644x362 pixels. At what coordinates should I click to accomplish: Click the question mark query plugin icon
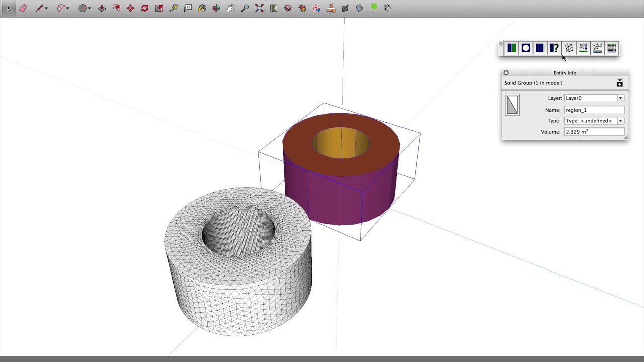pos(554,48)
